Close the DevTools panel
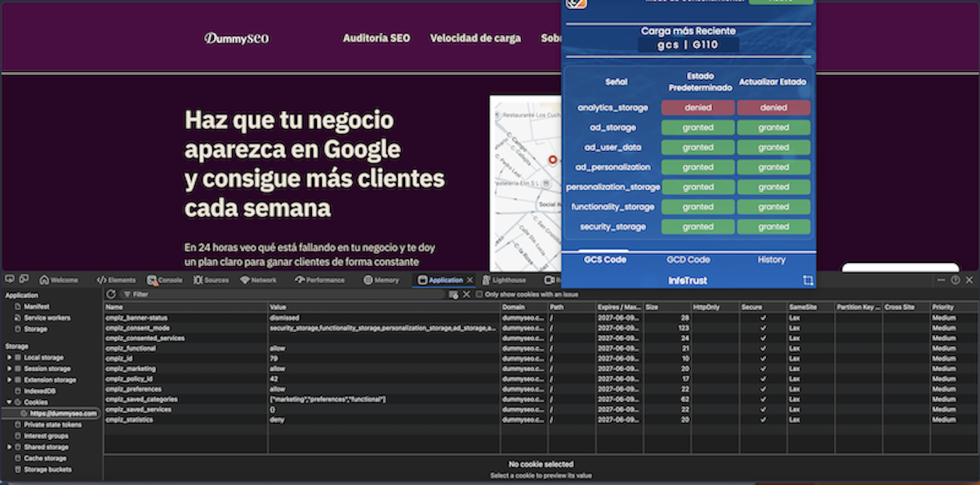The height and width of the screenshot is (485, 980). 969,280
